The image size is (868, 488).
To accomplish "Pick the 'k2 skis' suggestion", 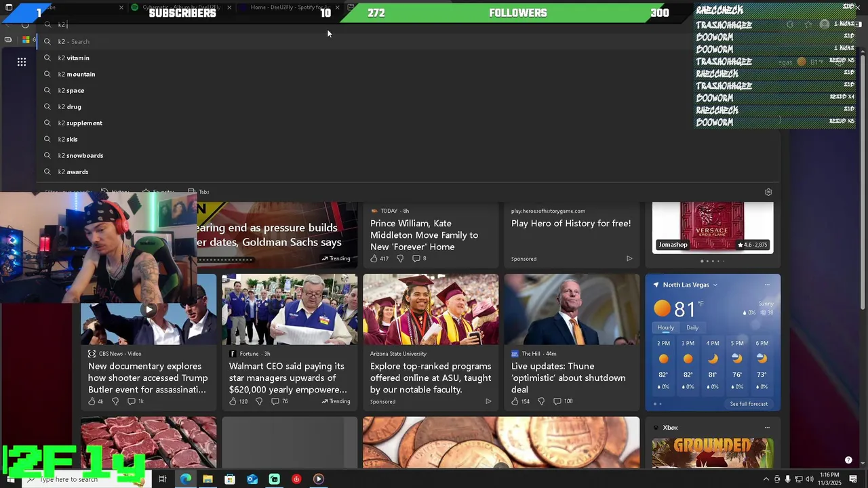I will (x=68, y=139).
